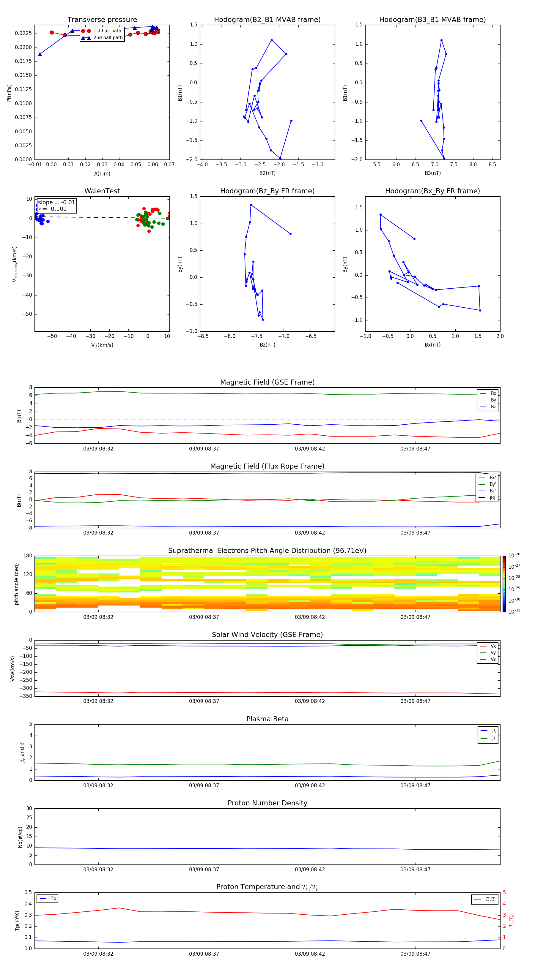Click the 'pitch angle (deg)' axis label

click(16, 584)
